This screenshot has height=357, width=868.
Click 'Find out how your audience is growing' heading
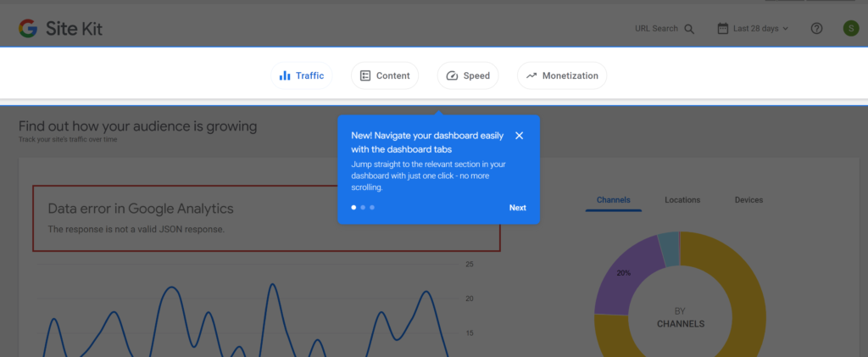(138, 126)
